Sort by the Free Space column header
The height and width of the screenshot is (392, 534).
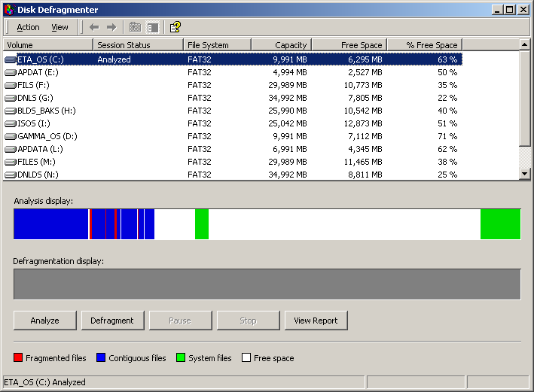point(349,45)
